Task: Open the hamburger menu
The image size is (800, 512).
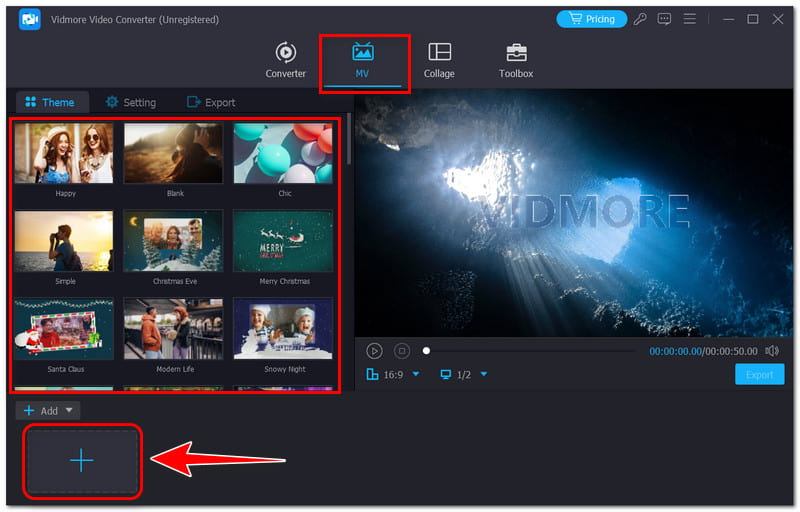Action: pos(689,19)
